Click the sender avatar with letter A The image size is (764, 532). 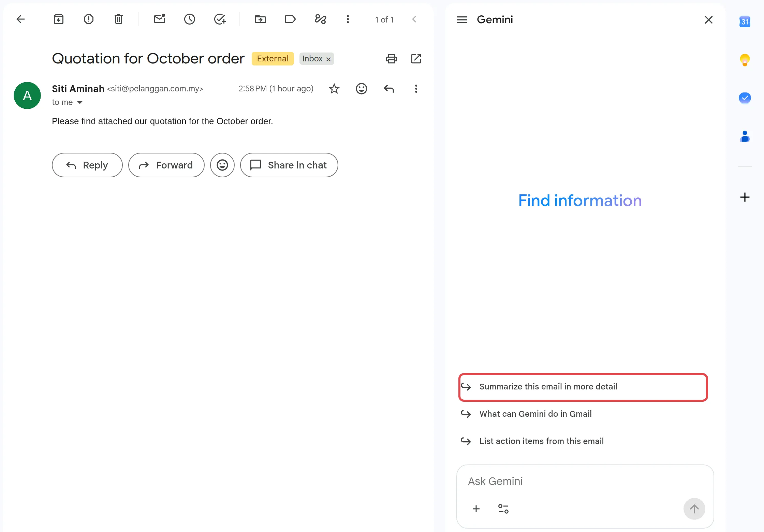point(27,95)
